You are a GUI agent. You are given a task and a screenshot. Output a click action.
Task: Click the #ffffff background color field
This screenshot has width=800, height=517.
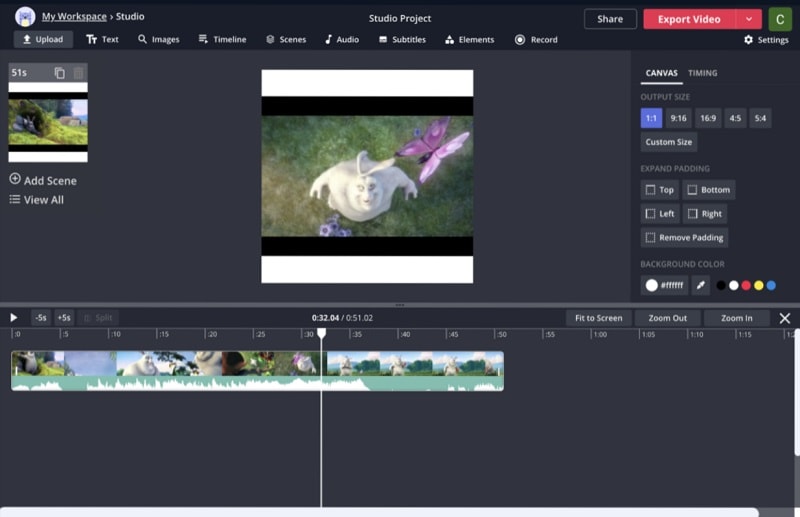click(664, 285)
